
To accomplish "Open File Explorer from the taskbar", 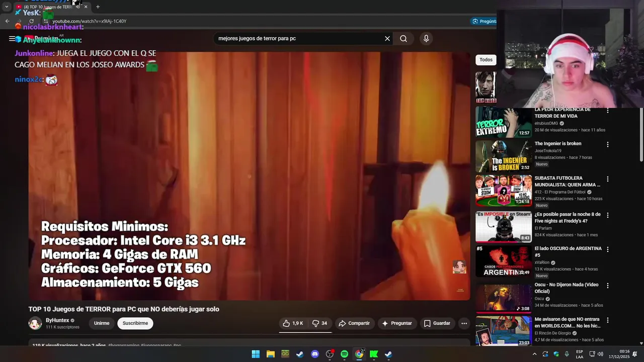I will (x=271, y=354).
